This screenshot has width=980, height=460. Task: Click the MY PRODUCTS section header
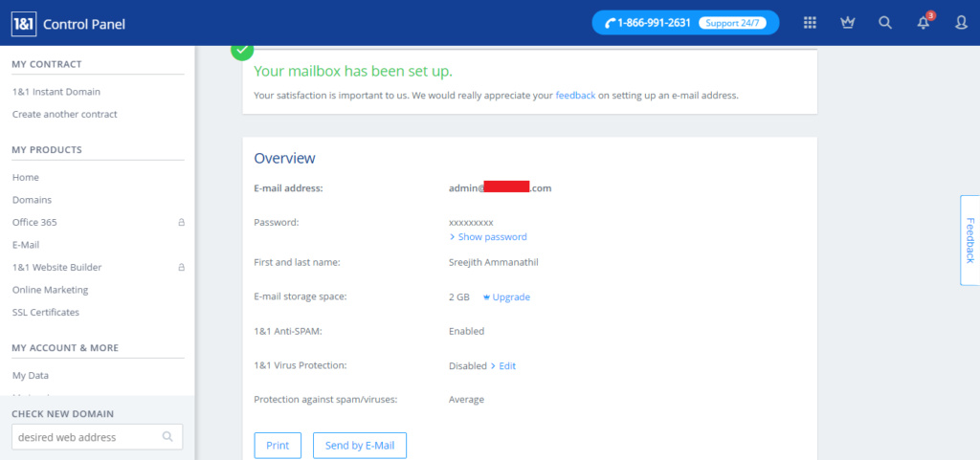(x=47, y=150)
